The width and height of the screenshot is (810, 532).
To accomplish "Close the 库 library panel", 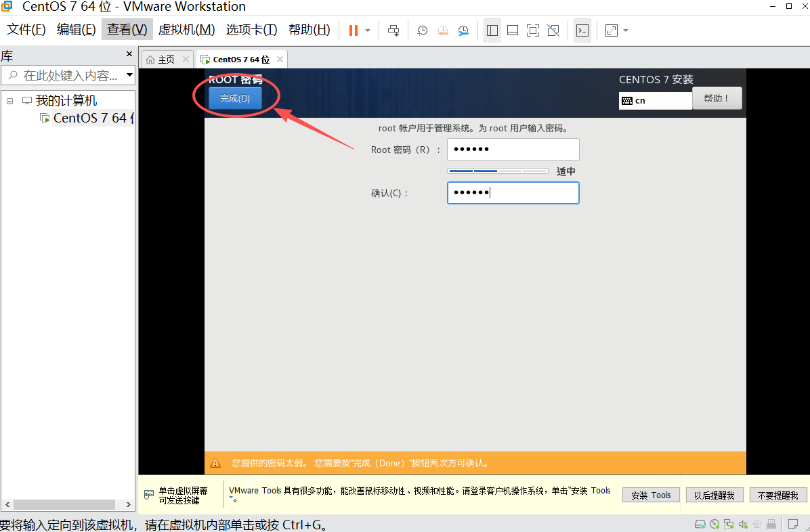I will click(129, 53).
